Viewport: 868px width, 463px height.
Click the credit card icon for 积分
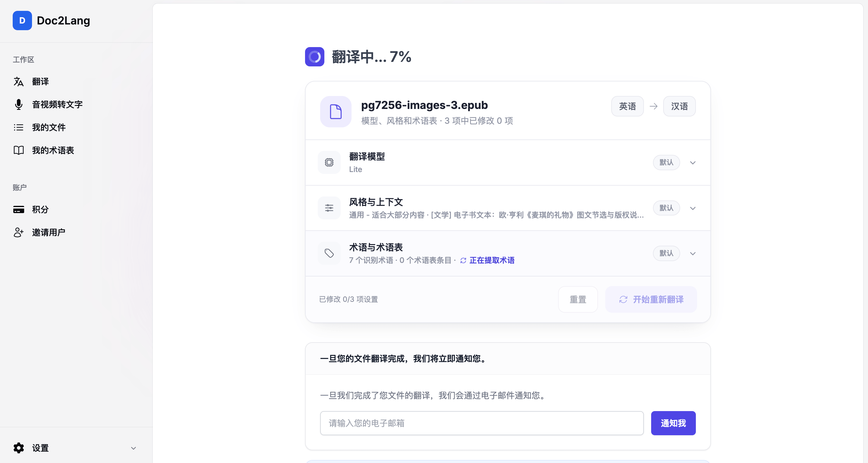[x=18, y=209]
